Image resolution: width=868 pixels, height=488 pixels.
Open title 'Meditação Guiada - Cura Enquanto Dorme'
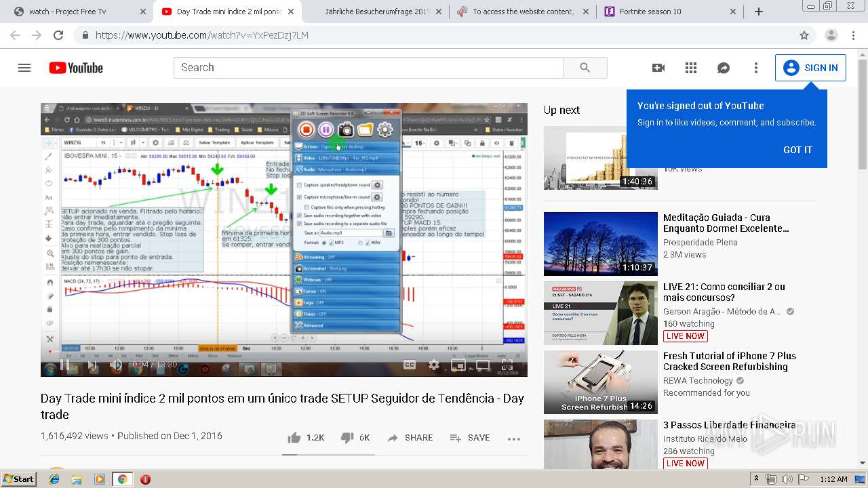pos(726,223)
